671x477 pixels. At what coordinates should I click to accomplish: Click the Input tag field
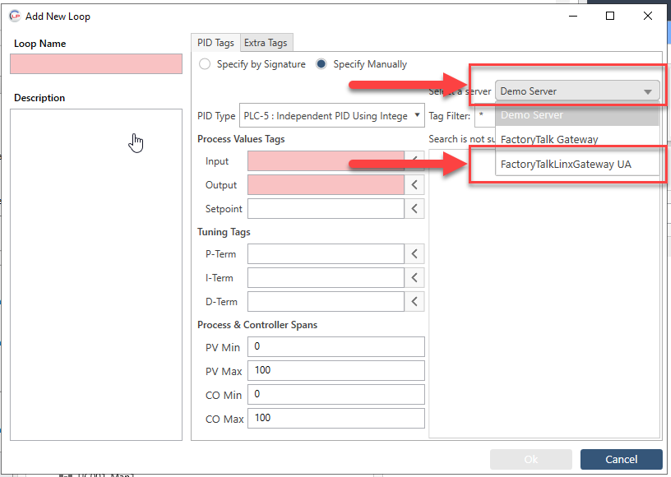326,161
